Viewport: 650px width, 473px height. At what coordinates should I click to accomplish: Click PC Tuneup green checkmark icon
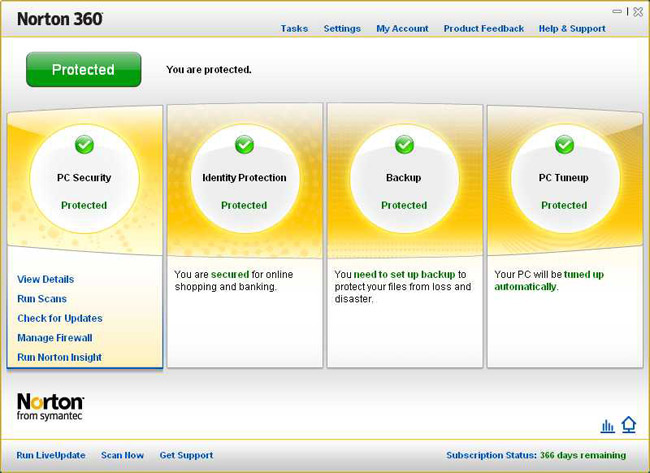pos(564,145)
